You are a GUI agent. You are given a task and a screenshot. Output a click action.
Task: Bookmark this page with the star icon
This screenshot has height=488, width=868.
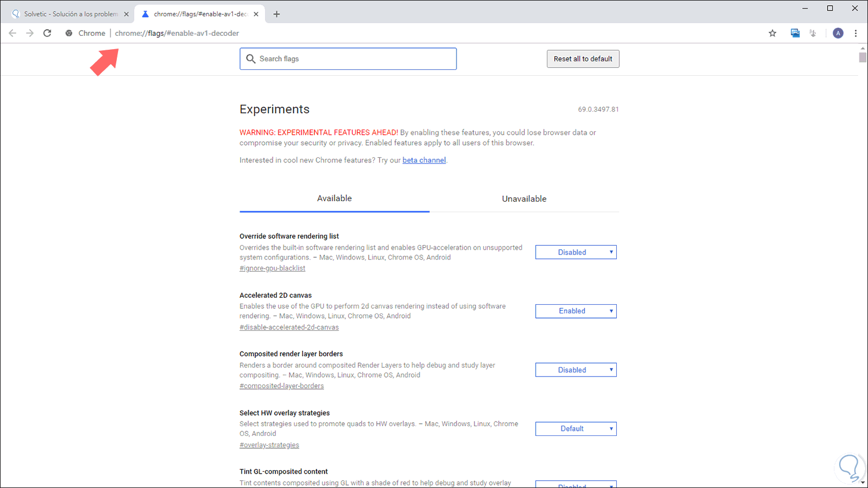pyautogui.click(x=773, y=33)
